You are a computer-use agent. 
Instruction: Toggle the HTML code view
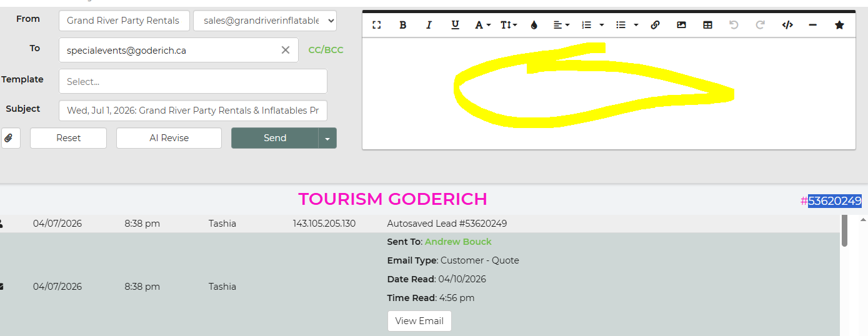pyautogui.click(x=787, y=25)
